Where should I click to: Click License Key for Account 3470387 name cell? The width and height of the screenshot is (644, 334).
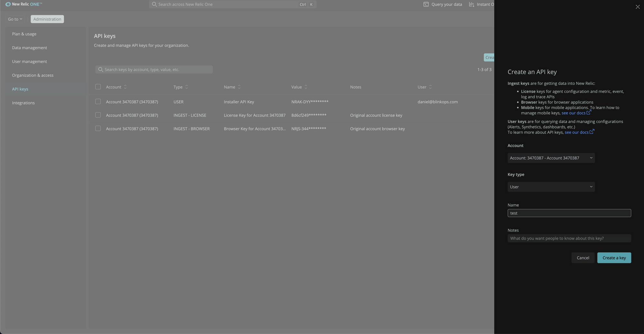pos(255,115)
